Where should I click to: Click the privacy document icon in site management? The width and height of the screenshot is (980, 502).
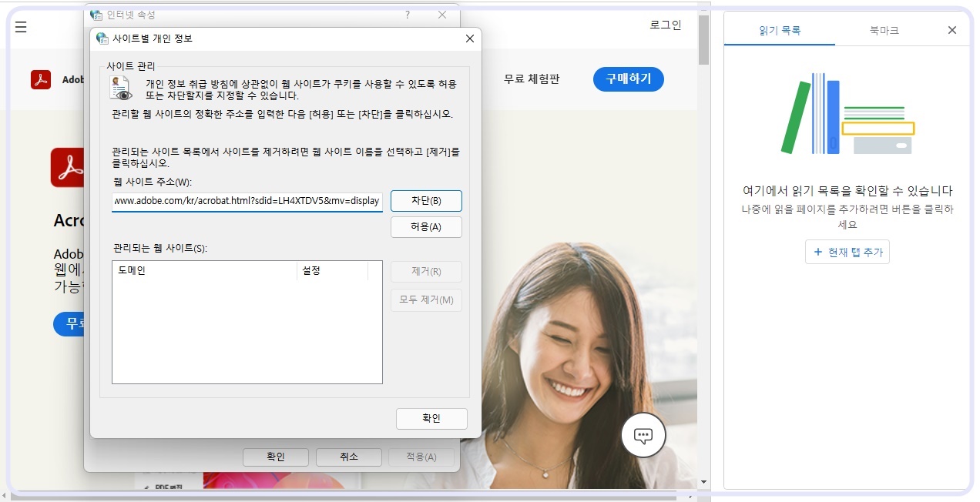click(121, 88)
